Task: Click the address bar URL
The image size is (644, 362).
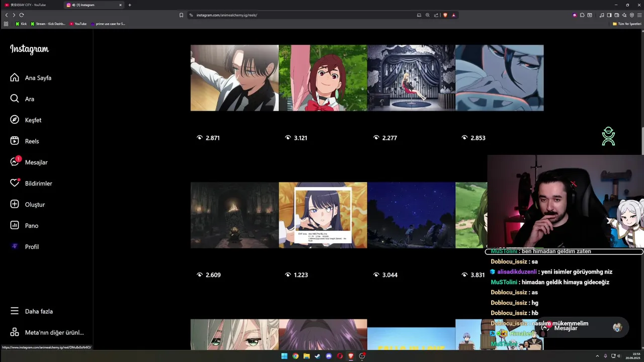Action: pyautogui.click(x=227, y=15)
